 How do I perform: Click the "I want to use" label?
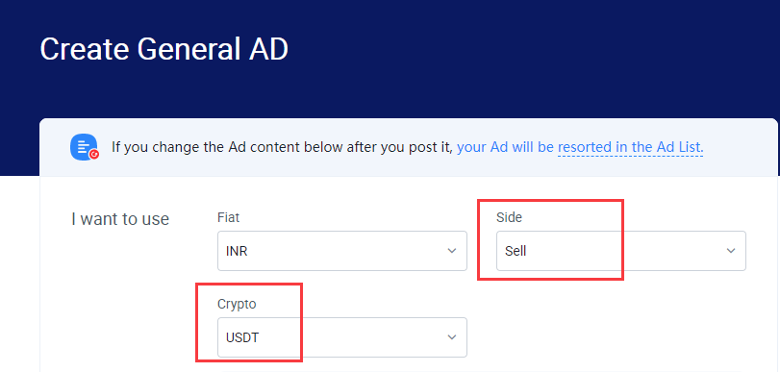120,219
